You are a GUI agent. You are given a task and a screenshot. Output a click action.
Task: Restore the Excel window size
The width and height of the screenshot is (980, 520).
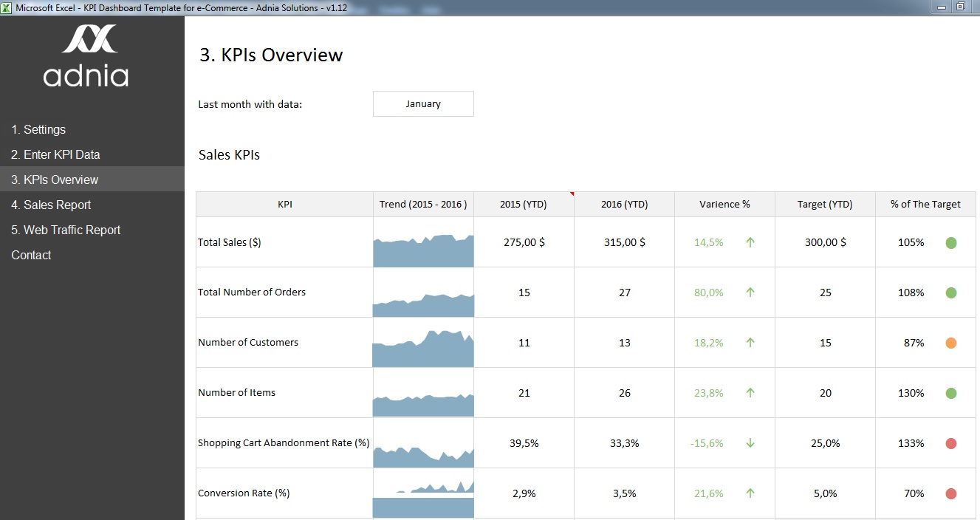961,7
